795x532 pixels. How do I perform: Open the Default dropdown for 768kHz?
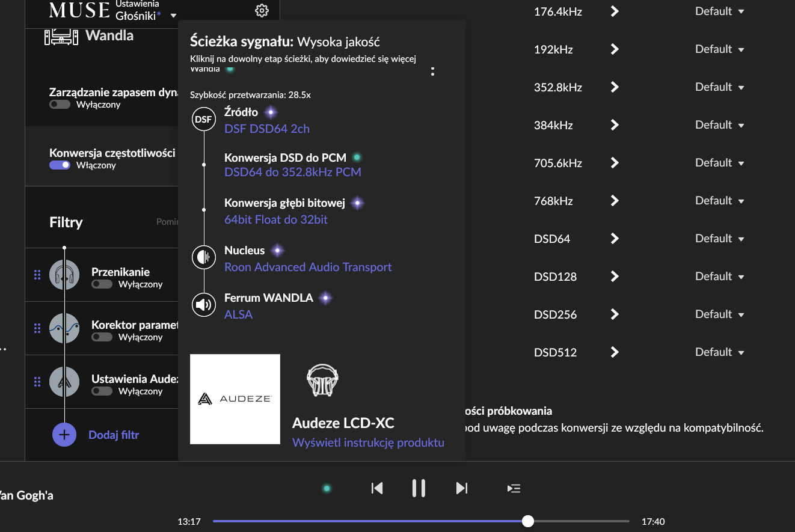tap(720, 201)
